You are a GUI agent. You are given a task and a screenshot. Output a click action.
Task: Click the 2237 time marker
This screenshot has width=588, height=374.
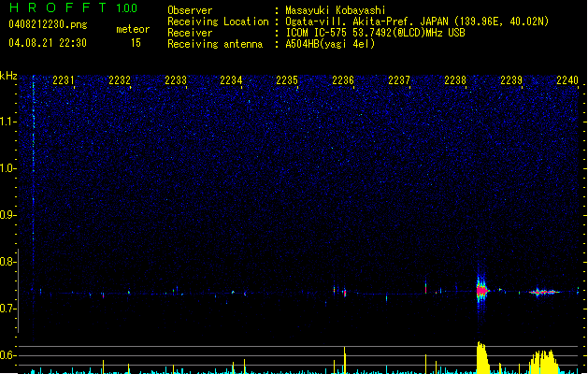point(399,80)
